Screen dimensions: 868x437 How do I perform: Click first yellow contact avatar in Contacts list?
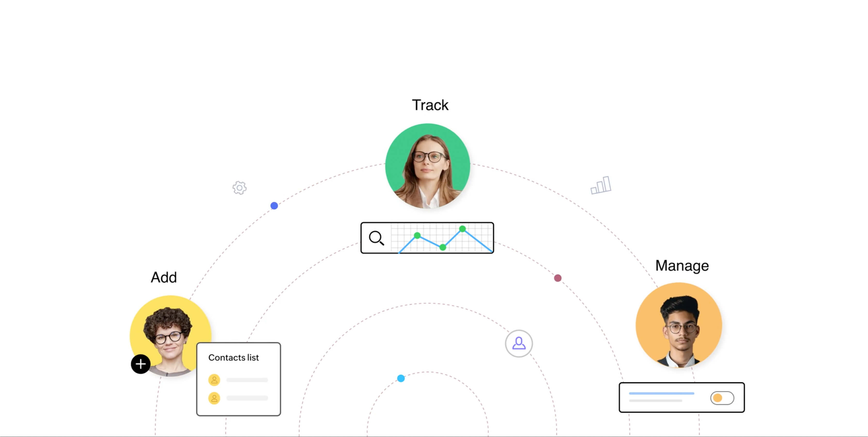point(214,380)
